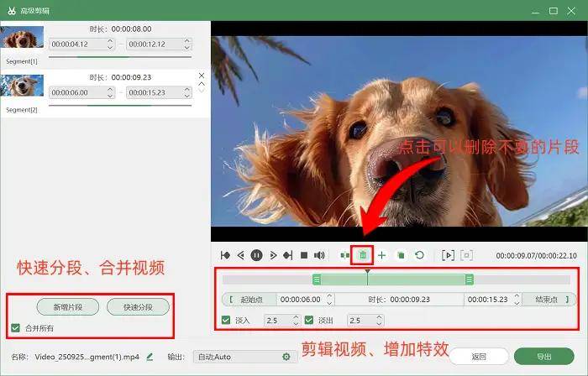Click the 新增片段 button

pos(68,306)
